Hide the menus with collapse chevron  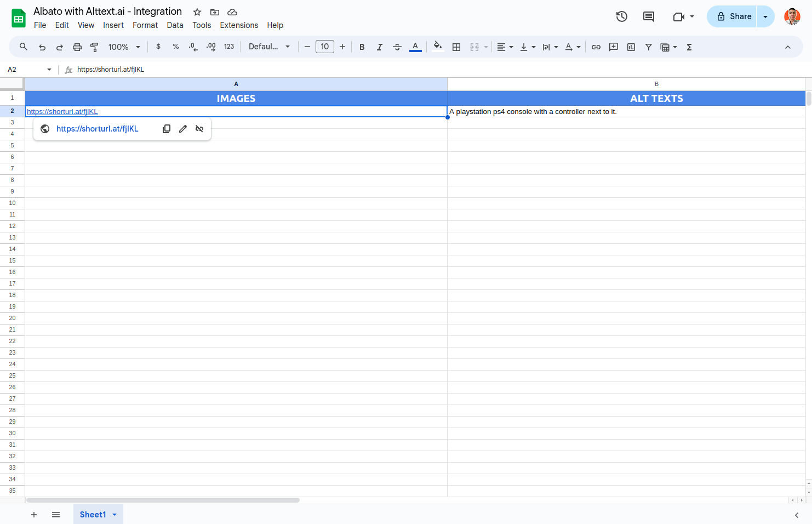pos(788,47)
